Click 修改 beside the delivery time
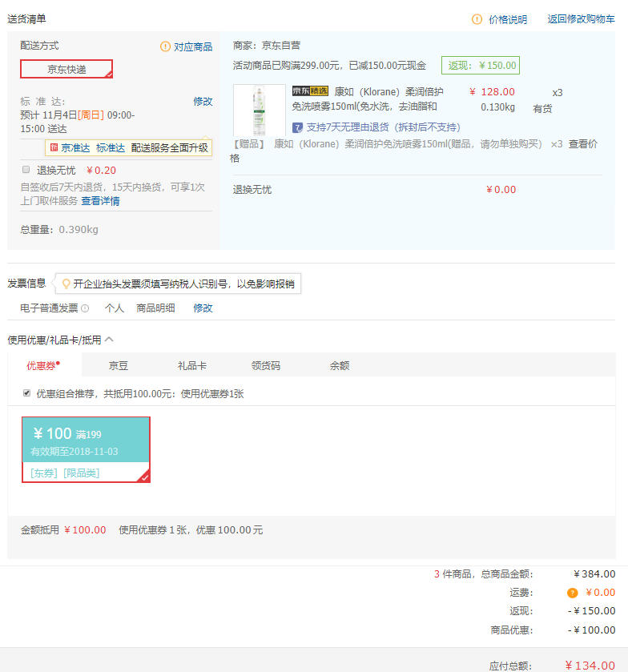This screenshot has height=672, width=628. pos(203,102)
